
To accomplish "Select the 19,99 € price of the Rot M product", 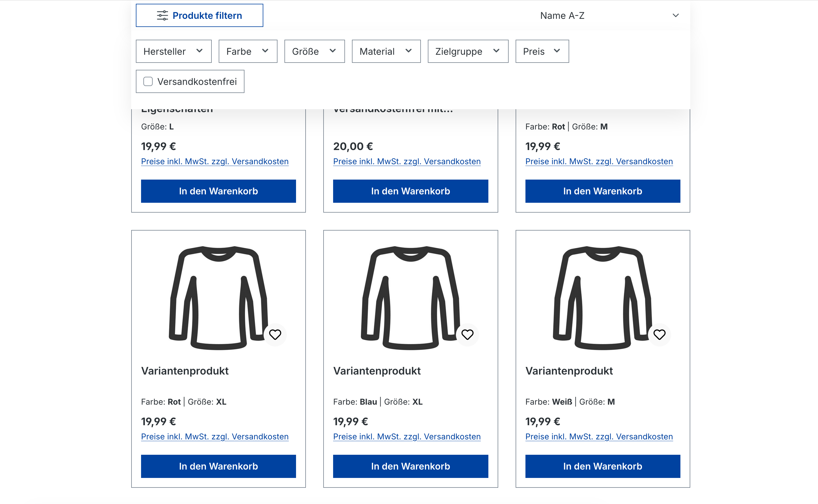I will [x=543, y=146].
